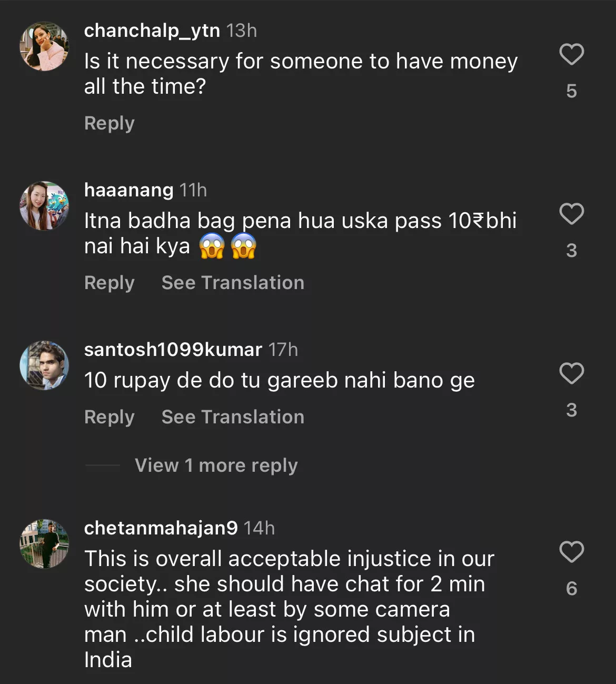The image size is (616, 684).
Task: Reply to chanchalp_ytn's comment
Action: [x=110, y=123]
